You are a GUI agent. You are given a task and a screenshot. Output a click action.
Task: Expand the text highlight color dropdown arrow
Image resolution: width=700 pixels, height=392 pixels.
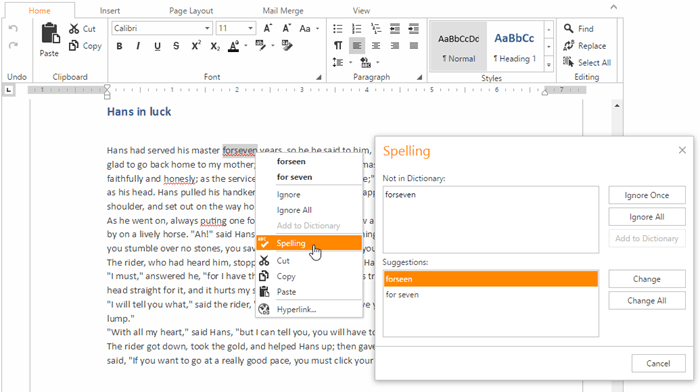tap(273, 46)
